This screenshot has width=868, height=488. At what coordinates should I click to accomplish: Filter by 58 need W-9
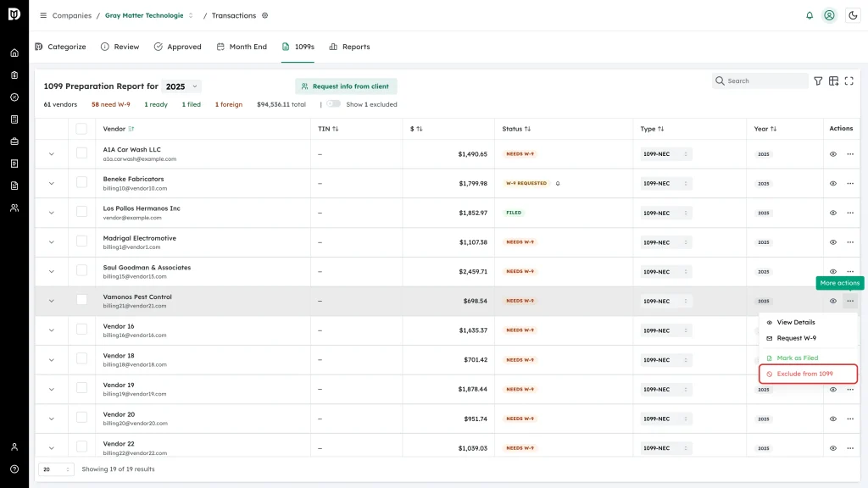click(x=111, y=104)
